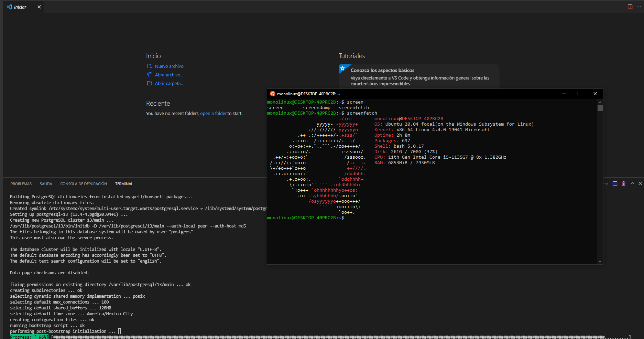Click the 'selecting default max_connections ... 100' line
The image size is (644, 339).
(59, 302)
